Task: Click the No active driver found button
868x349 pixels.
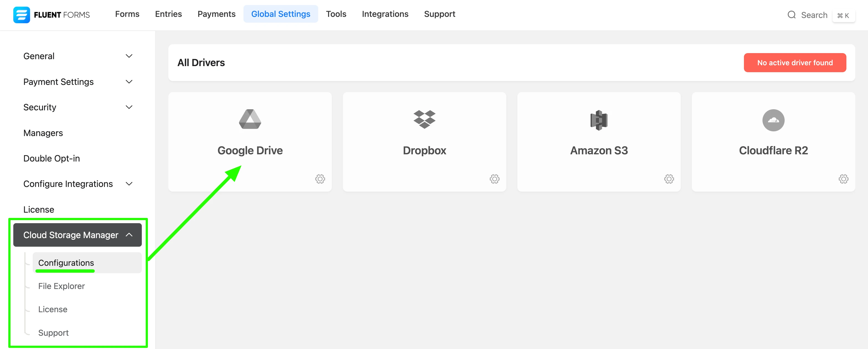Action: coord(795,62)
